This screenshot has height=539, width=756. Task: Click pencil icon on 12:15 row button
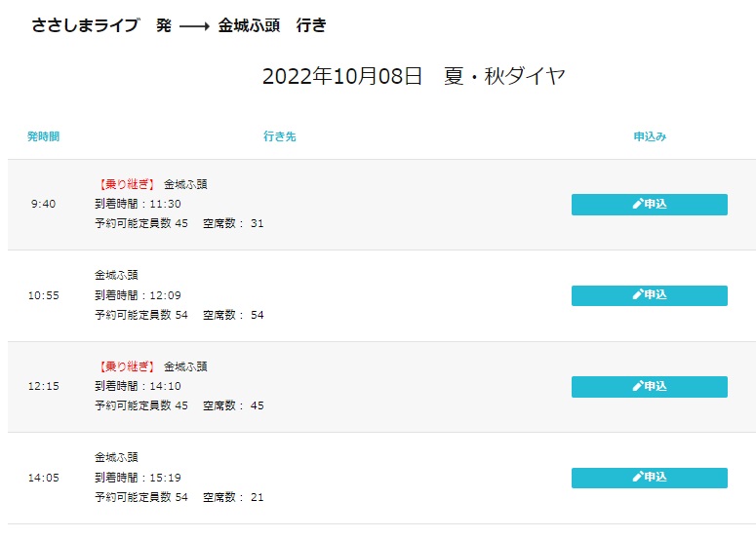pos(637,386)
